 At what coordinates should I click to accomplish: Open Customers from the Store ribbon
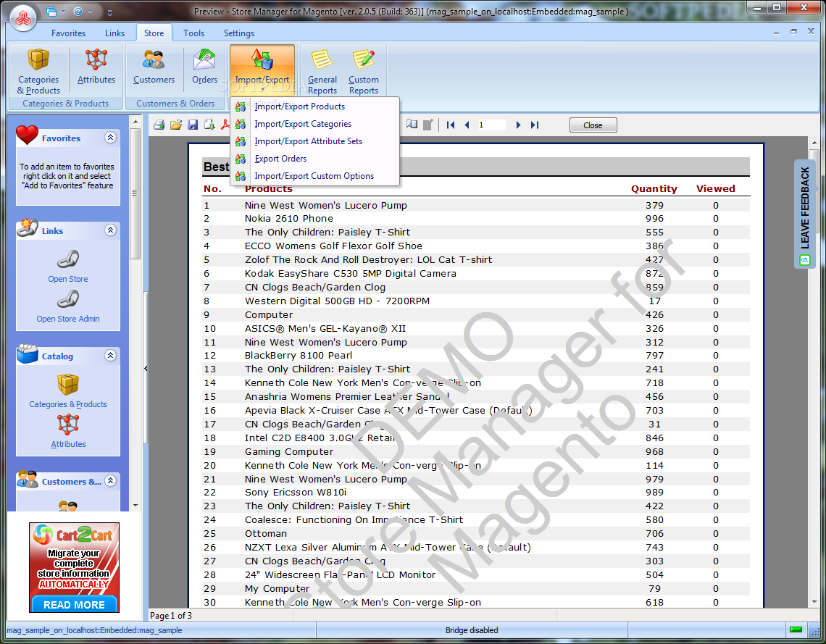tap(154, 67)
